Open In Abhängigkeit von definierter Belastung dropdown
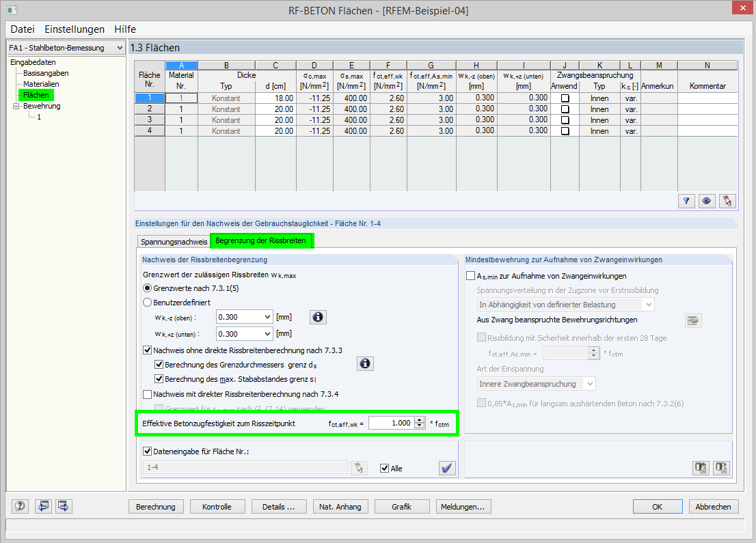The image size is (756, 543). pos(649,305)
